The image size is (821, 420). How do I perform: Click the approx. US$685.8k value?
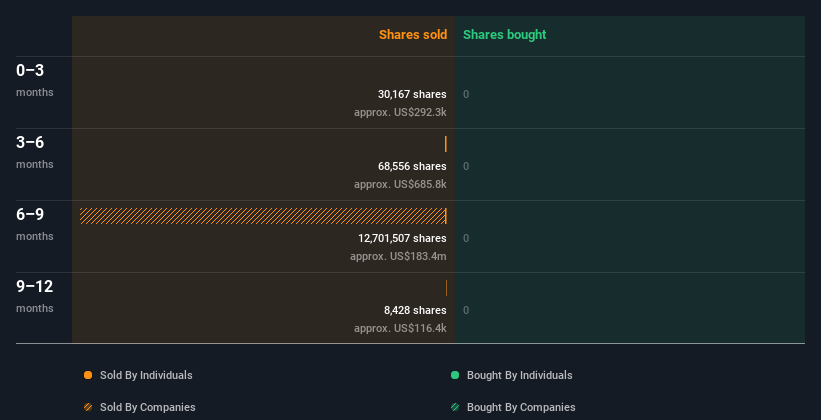pos(400,184)
